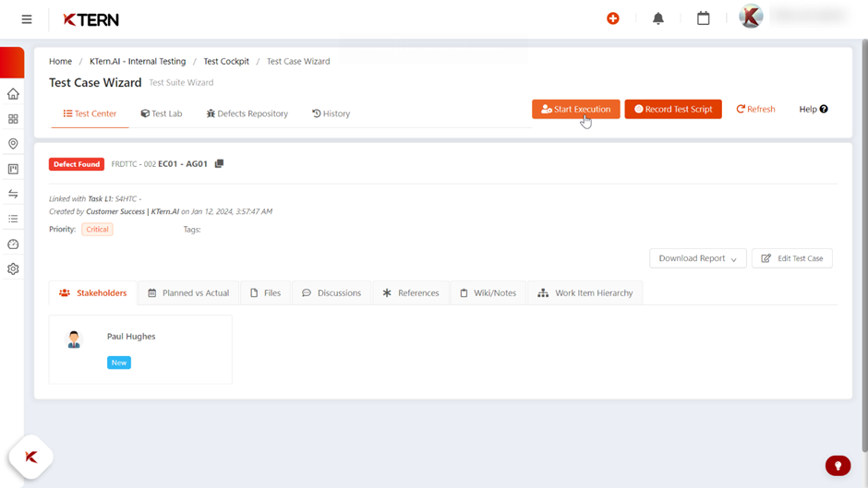Click Paul Hughes avatar
This screenshot has height=488, width=868.
[74, 339]
